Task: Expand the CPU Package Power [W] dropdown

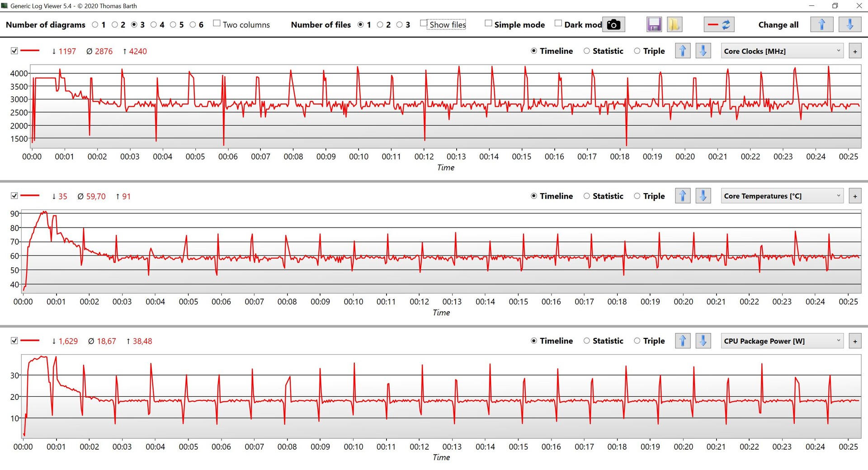Action: pyautogui.click(x=782, y=341)
